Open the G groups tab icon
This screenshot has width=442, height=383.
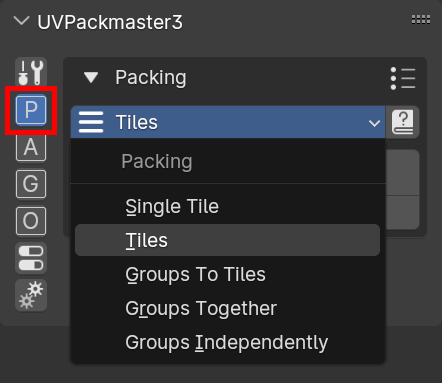pos(31,184)
